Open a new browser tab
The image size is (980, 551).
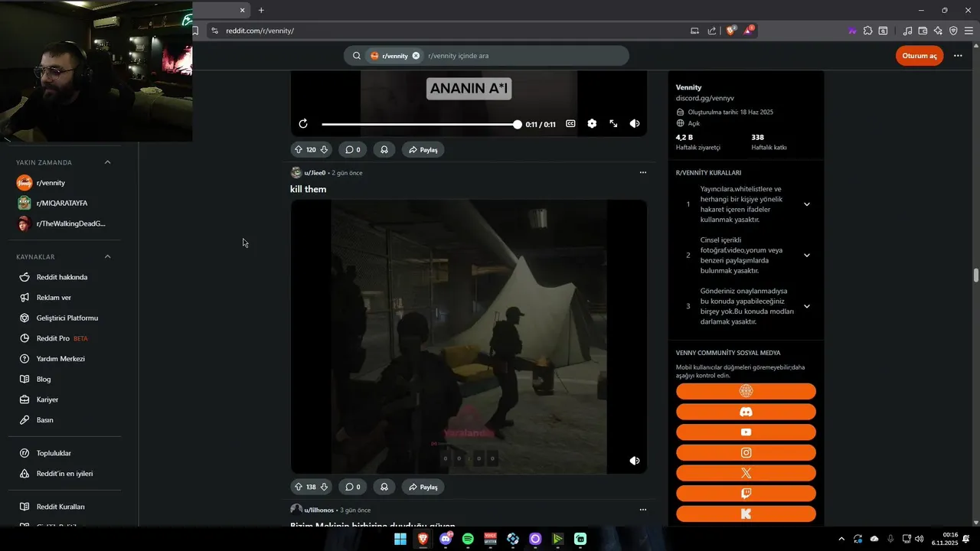point(261,10)
